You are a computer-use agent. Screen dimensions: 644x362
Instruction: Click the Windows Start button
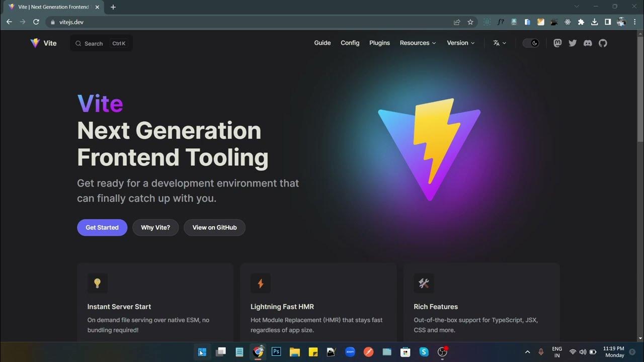pos(202,352)
